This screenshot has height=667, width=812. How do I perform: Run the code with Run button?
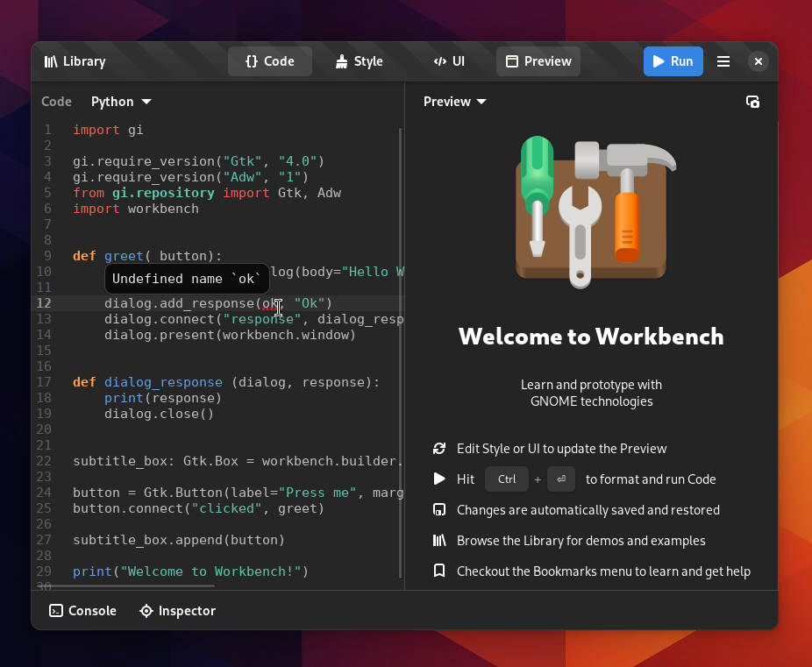click(673, 61)
